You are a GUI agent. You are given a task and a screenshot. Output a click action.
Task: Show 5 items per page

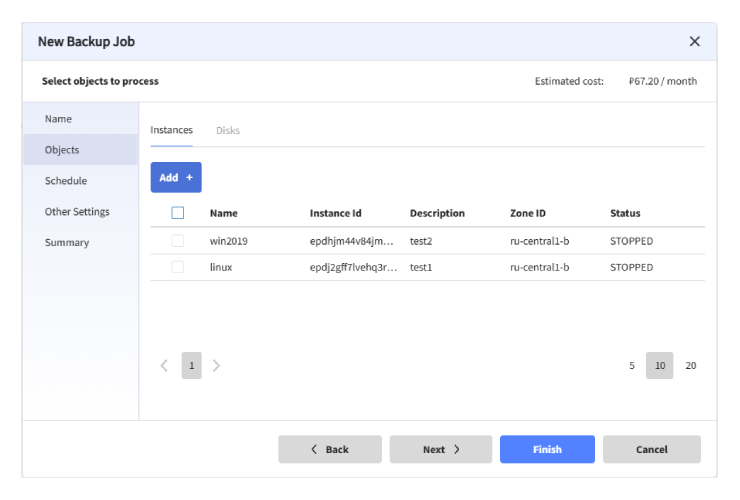pyautogui.click(x=632, y=366)
